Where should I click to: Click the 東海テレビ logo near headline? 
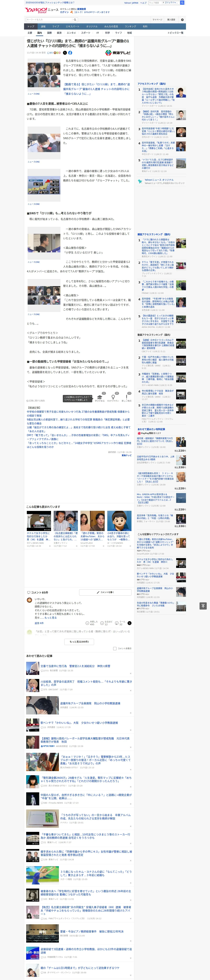coord(118,53)
